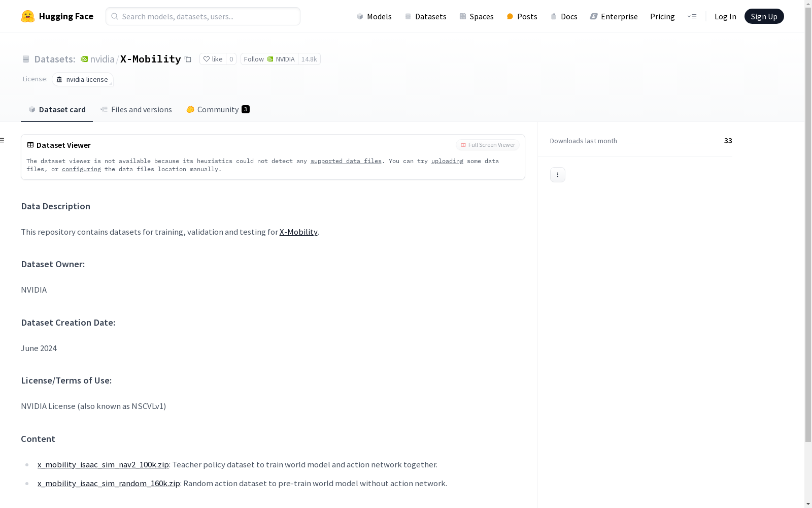The image size is (812, 508).
Task: Click the Sign Up button
Action: [x=764, y=16]
